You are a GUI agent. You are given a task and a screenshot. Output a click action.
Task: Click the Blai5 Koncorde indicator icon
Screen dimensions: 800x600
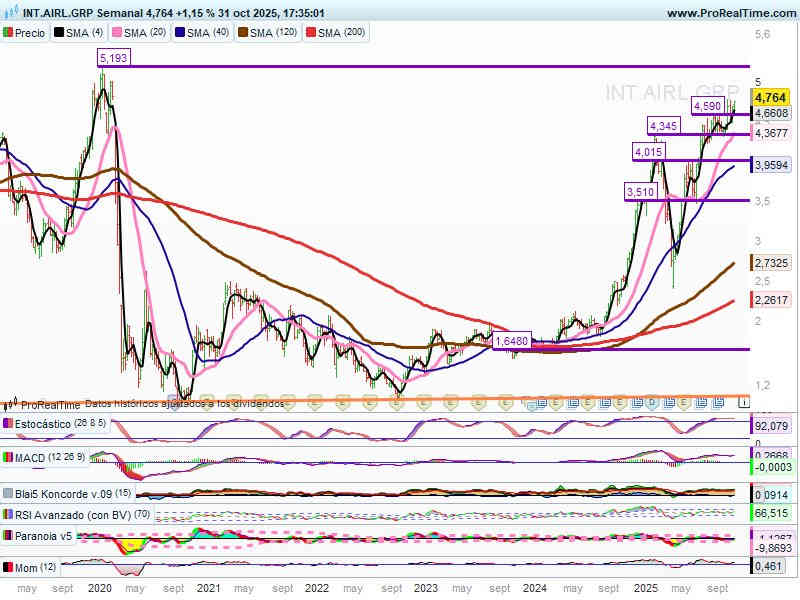point(9,493)
